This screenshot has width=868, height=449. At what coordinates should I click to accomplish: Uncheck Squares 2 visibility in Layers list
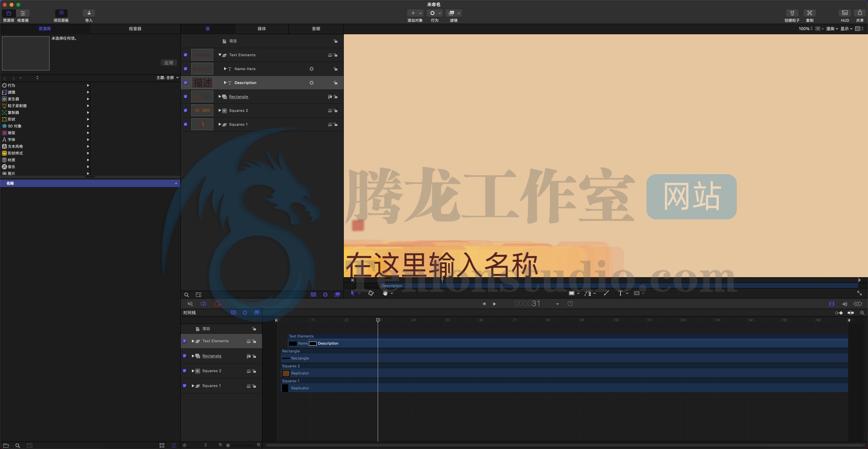[x=185, y=110]
